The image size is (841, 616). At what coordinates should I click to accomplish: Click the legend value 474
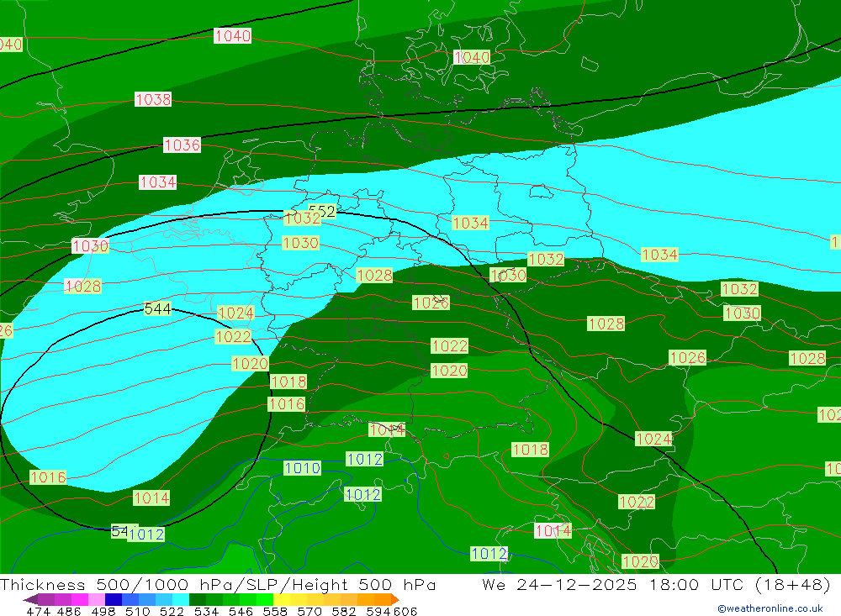pos(38,611)
